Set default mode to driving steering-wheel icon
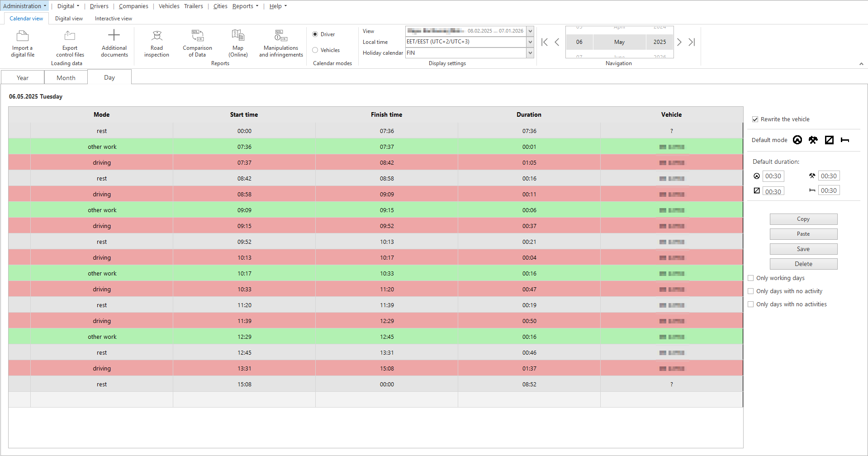 pyautogui.click(x=797, y=140)
